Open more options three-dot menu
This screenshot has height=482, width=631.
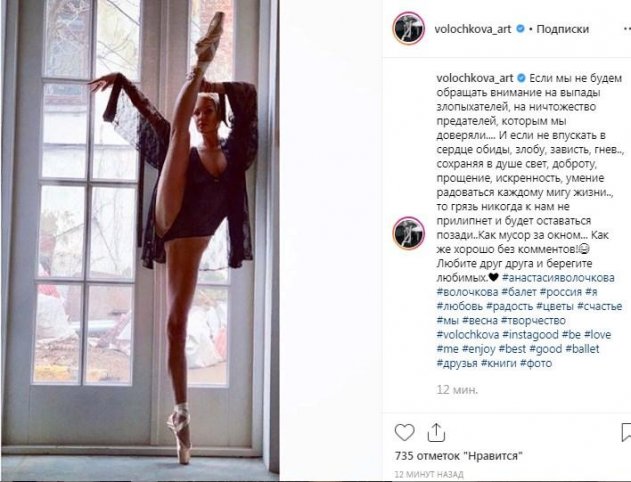tap(627, 29)
